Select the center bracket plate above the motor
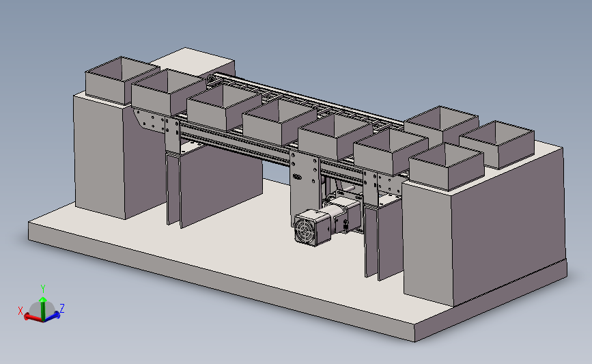 click(305, 187)
